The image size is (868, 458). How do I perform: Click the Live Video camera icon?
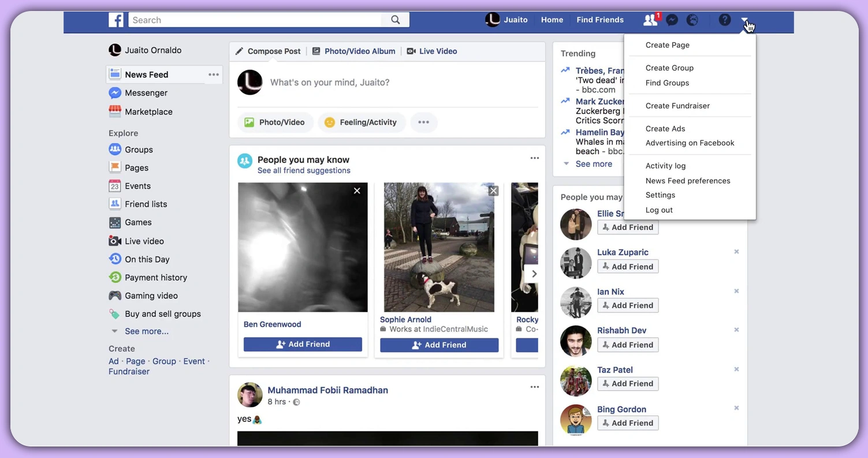(410, 51)
